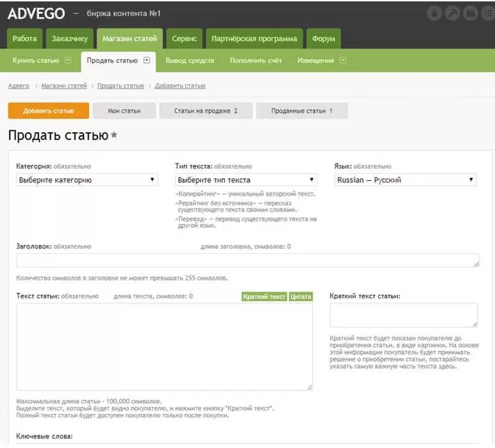Viewport: 495px width, 448px height.
Task: Click the Ключевые слова: label
Action: click(44, 436)
